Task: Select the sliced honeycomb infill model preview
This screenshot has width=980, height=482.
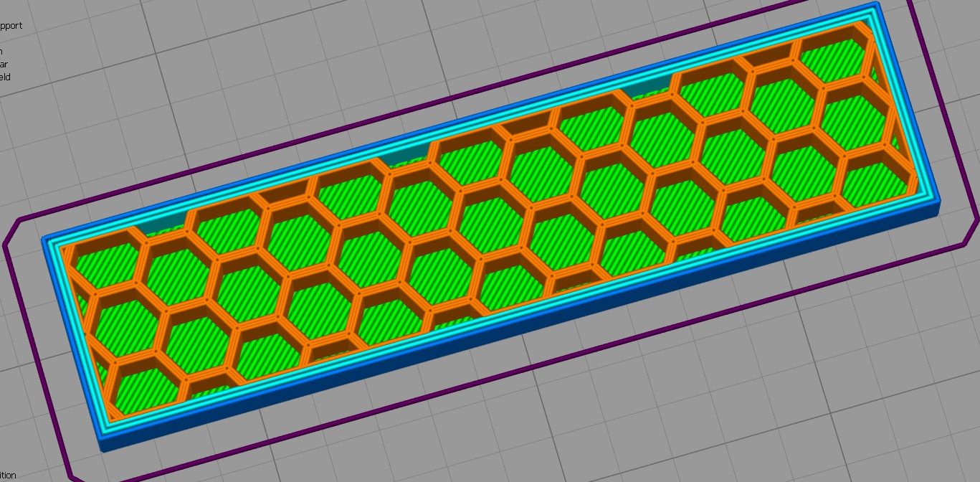Action: 491,226
